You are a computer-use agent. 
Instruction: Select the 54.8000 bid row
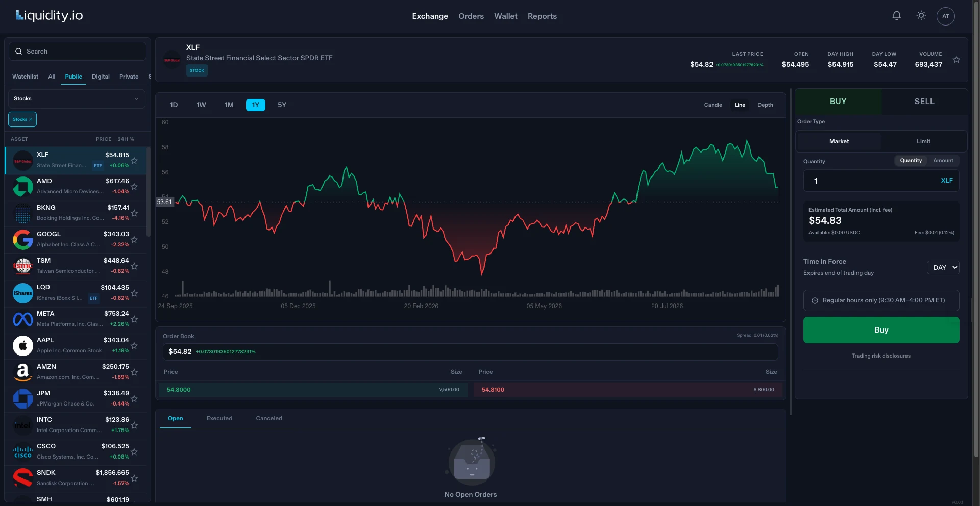coord(313,390)
